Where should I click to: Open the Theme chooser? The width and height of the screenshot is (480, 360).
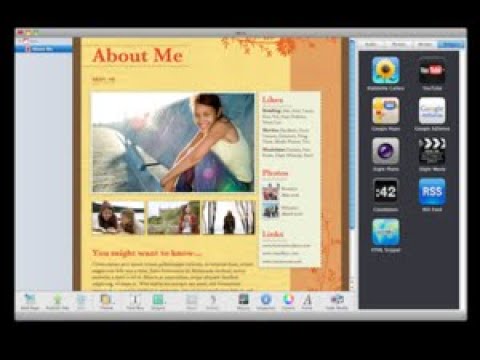[106, 302]
